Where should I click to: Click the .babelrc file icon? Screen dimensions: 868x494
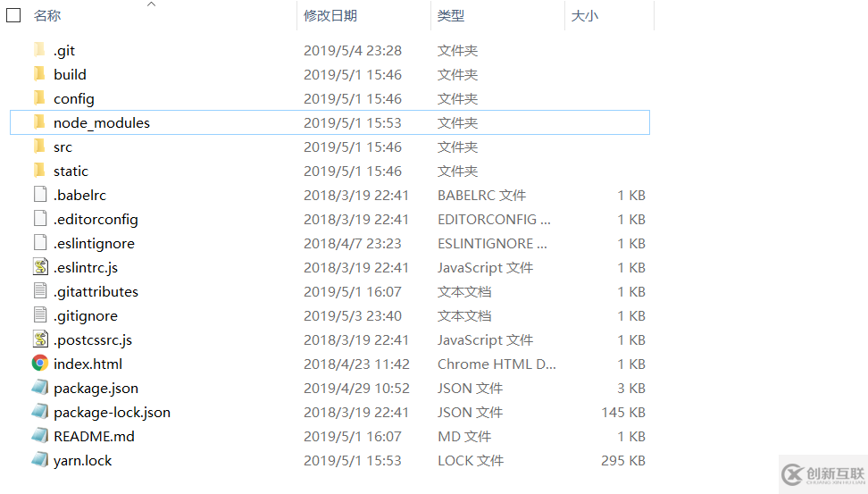[40, 195]
